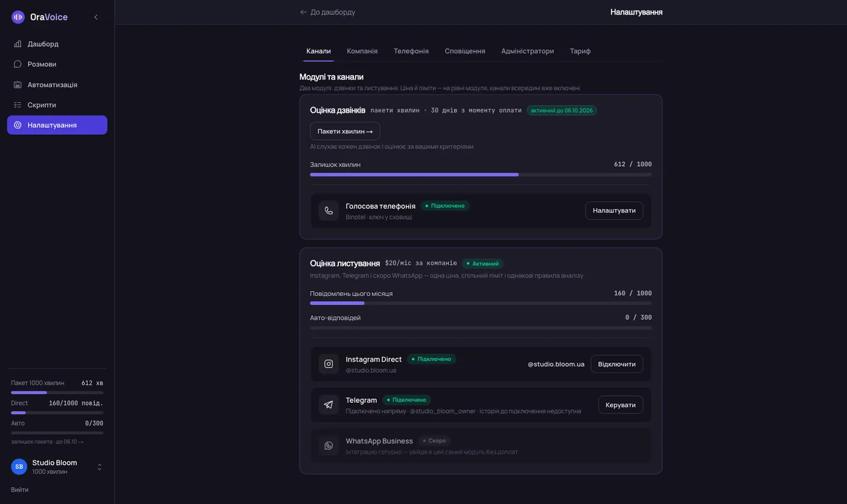This screenshot has height=504, width=847.
Task: Click Керувати for Telegram
Action: (x=620, y=405)
